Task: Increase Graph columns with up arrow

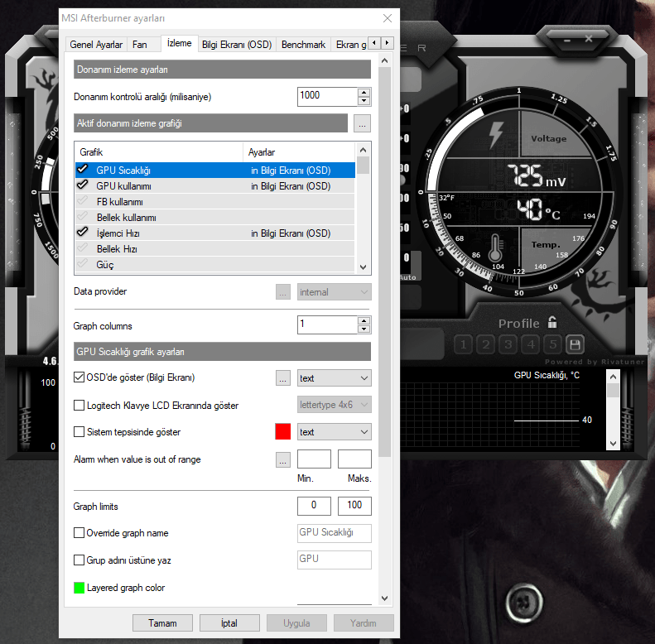Action: [x=364, y=320]
